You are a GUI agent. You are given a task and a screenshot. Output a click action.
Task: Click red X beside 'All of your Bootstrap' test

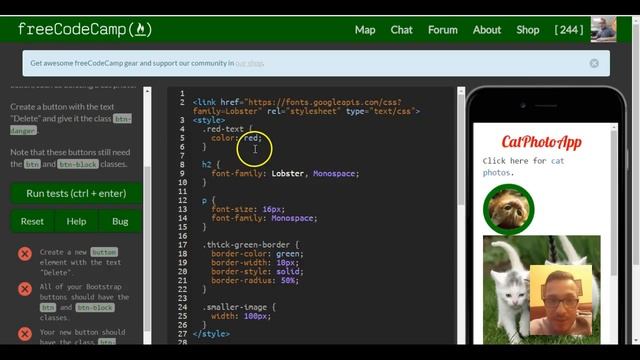click(x=24, y=289)
